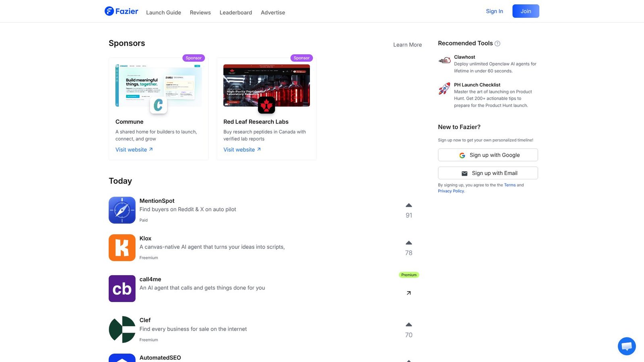
Task: Click Learn More next to Sponsors
Action: [x=407, y=45]
